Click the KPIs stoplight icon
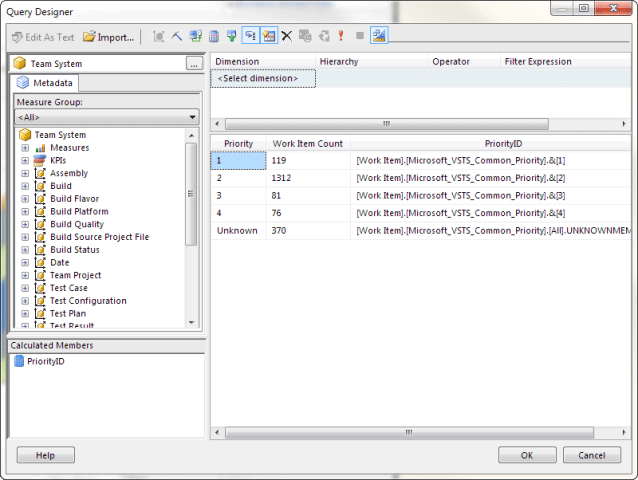The width and height of the screenshot is (638, 480). tap(39, 160)
